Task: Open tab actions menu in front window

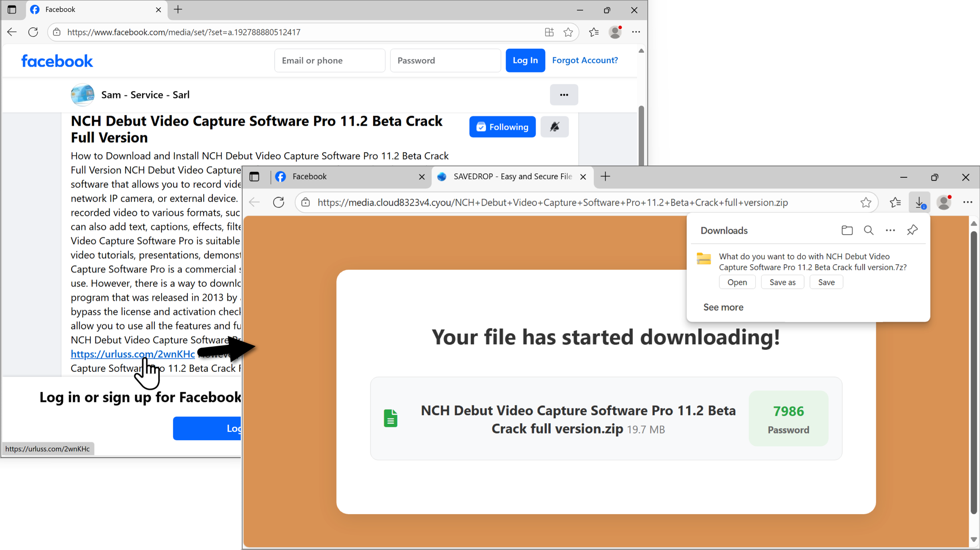Action: coord(255,176)
